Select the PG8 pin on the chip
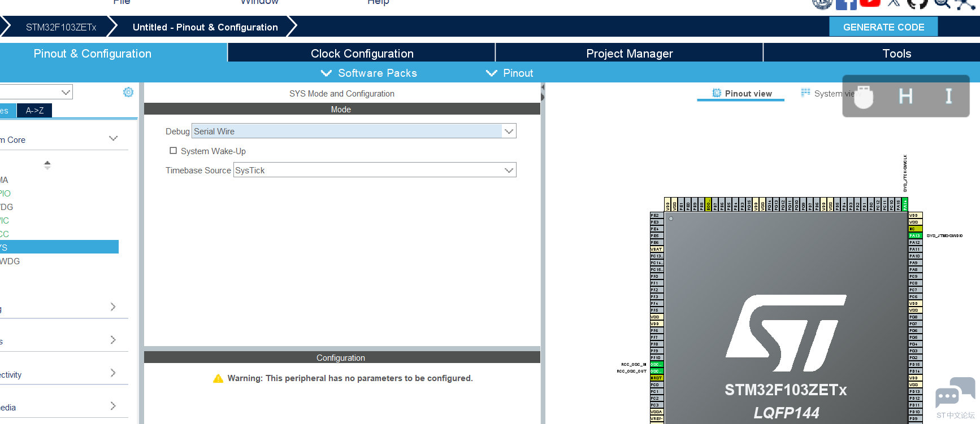Viewport: 980px width, 424px height. [x=915, y=317]
